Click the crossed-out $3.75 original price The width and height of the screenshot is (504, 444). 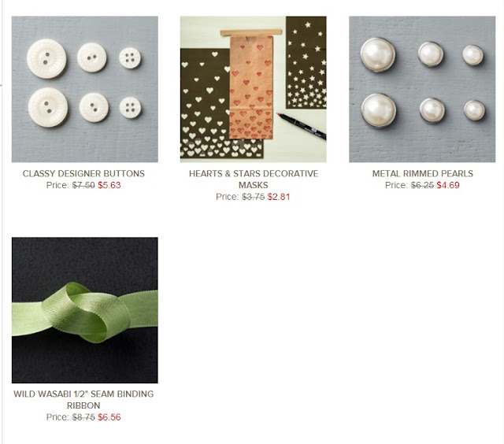pyautogui.click(x=254, y=197)
